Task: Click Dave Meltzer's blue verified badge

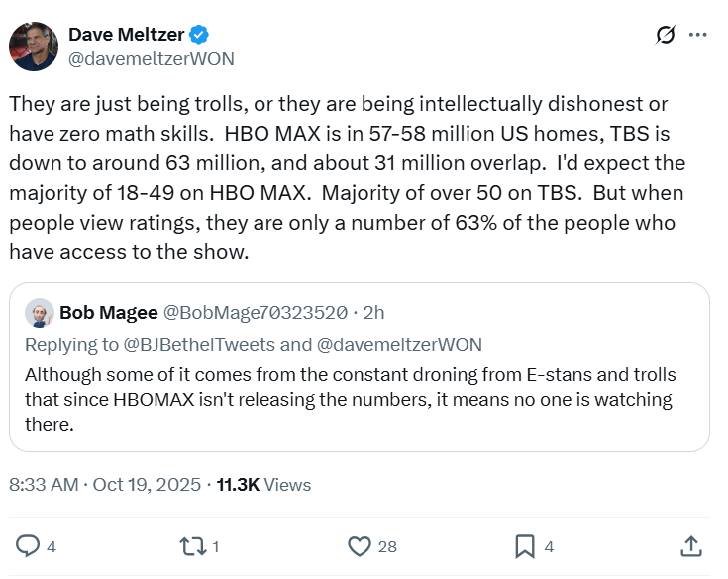Action: tap(199, 35)
